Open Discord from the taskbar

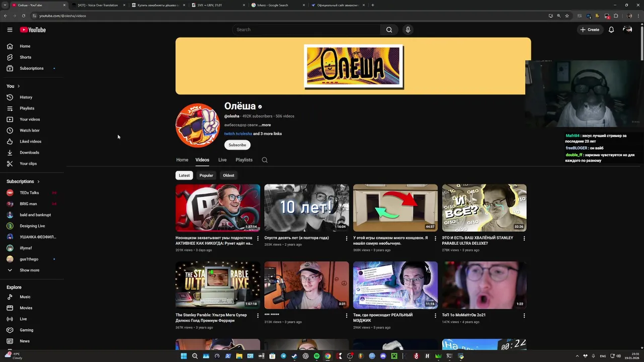coord(383,356)
